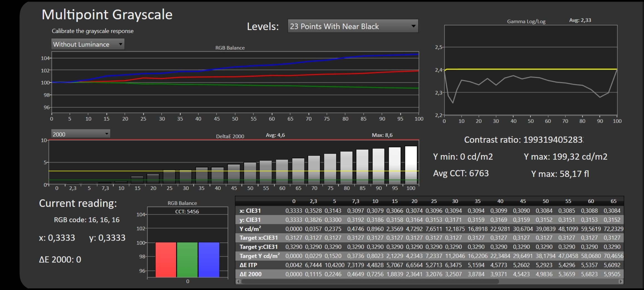The height and width of the screenshot is (290, 644).
Task: Select the Y cd/m² row header
Action: 250,229
